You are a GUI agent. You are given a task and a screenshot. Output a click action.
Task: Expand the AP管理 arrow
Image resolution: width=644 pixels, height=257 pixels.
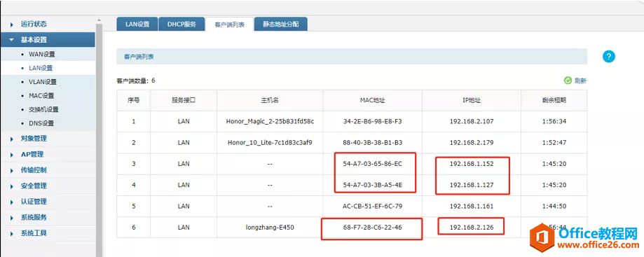coord(13,155)
